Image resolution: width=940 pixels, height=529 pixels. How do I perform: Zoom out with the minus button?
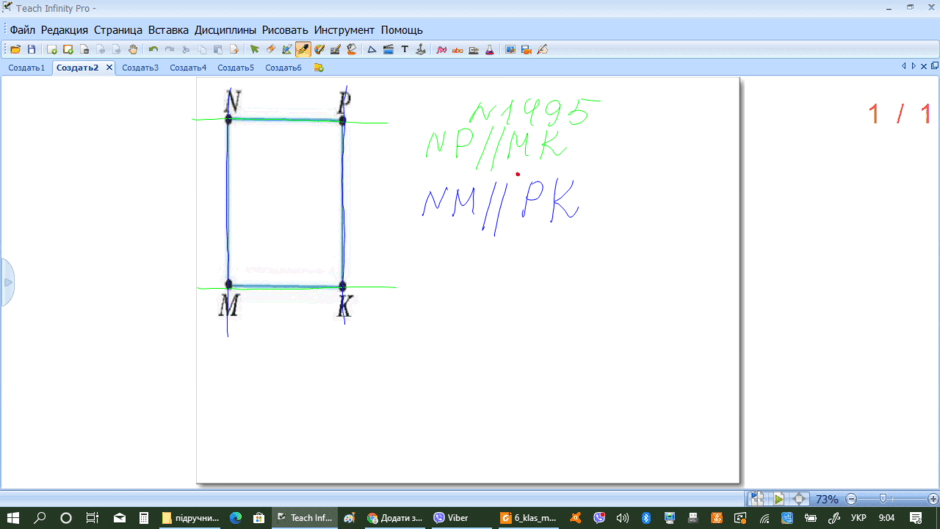[851, 499]
